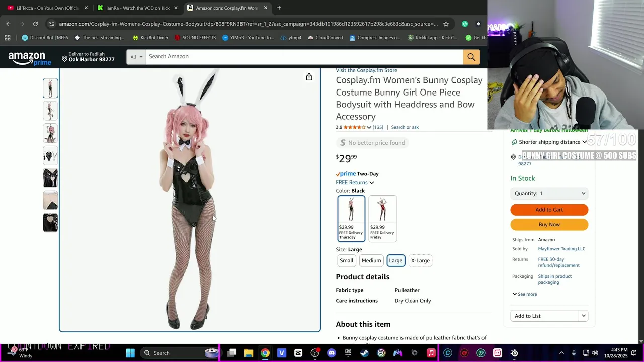Open the notifications bell in system tray
Viewport: 644px width, 362px height.
click(x=634, y=353)
